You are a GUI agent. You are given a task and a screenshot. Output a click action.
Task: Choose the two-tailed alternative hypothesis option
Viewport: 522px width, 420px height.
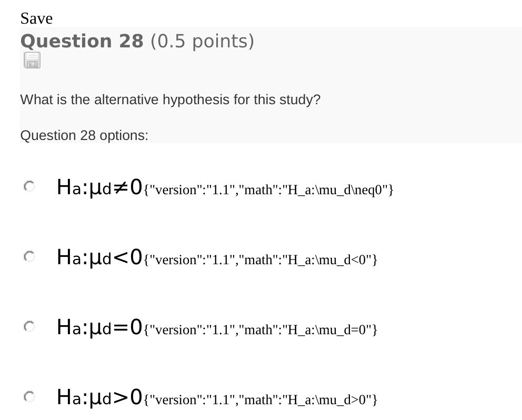click(x=29, y=186)
